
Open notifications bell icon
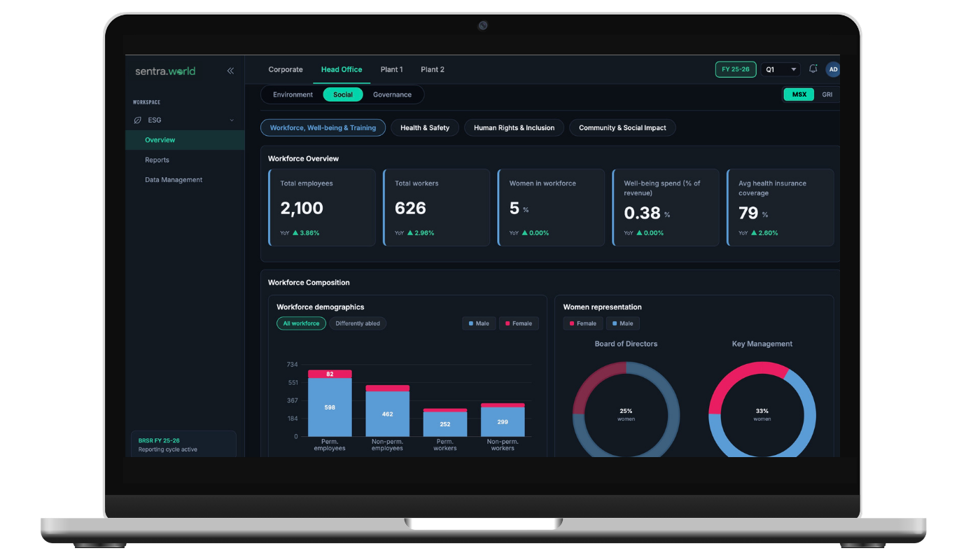813,69
